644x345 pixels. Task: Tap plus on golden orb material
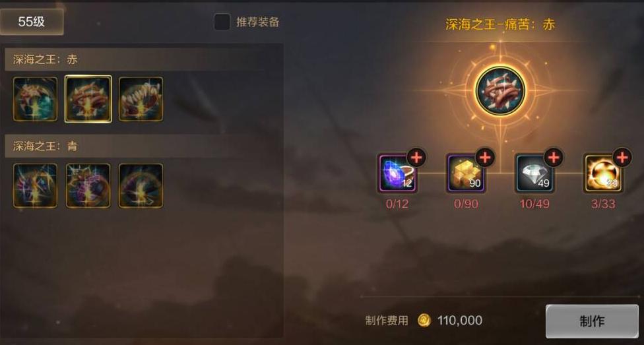(x=622, y=157)
